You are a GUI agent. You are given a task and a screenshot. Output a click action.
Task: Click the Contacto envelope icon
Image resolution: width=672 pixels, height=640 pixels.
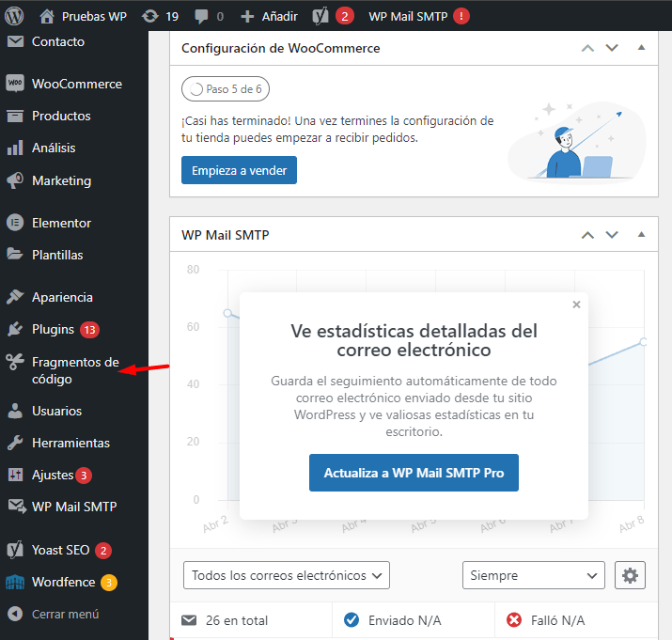[x=15, y=41]
